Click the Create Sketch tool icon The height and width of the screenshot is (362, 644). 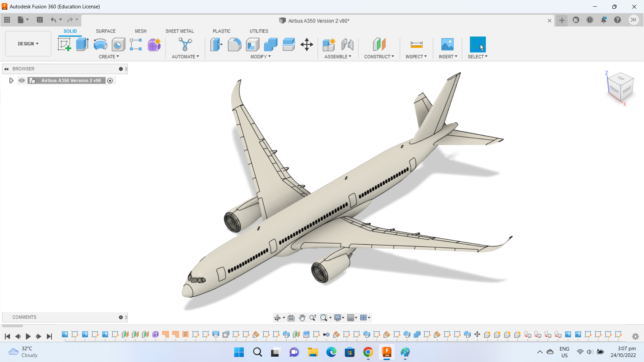[x=64, y=44]
